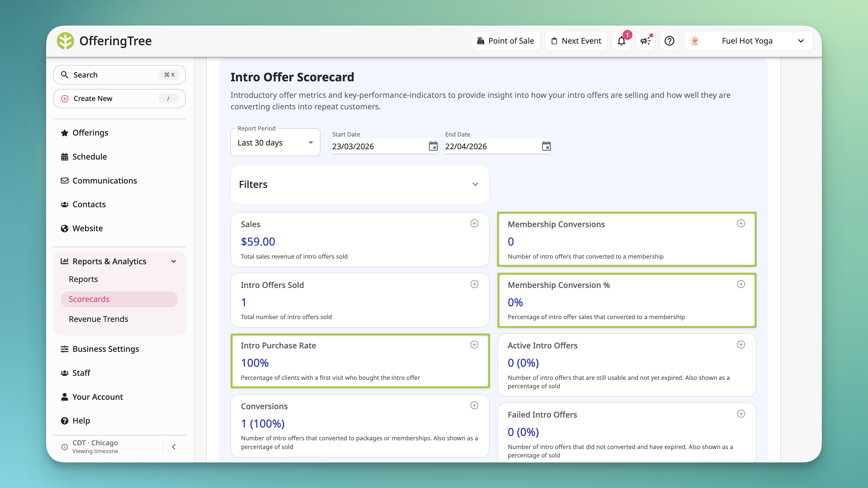
Task: Open details arrow on Membership Conversion % card
Action: (x=741, y=284)
